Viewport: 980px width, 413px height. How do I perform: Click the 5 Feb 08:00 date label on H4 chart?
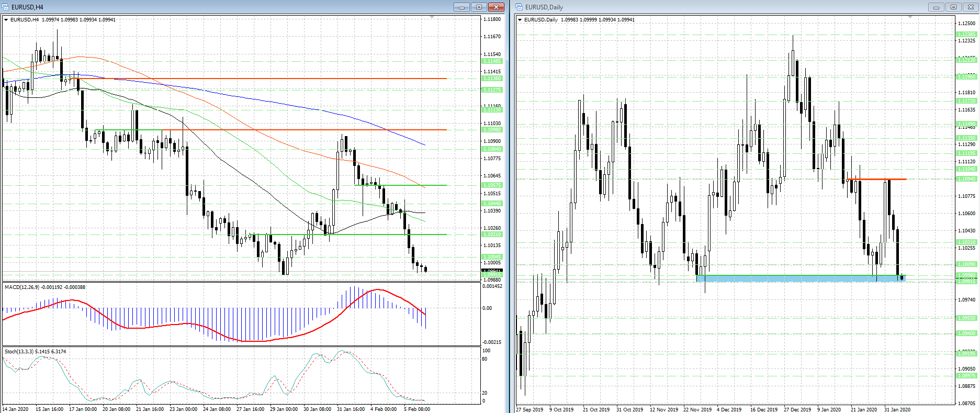point(417,409)
